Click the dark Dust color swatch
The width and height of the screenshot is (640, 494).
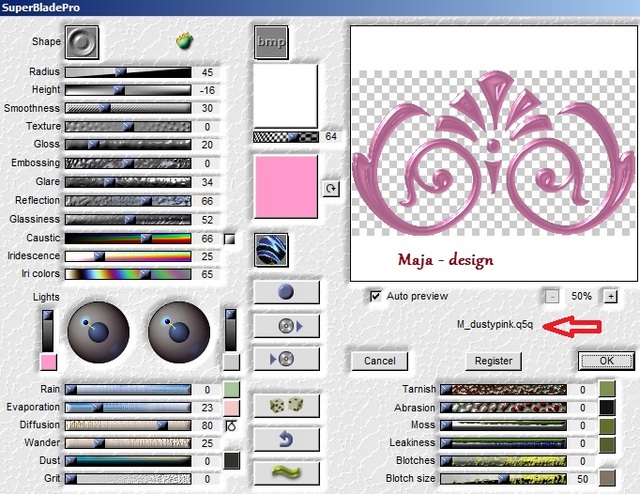(x=231, y=461)
